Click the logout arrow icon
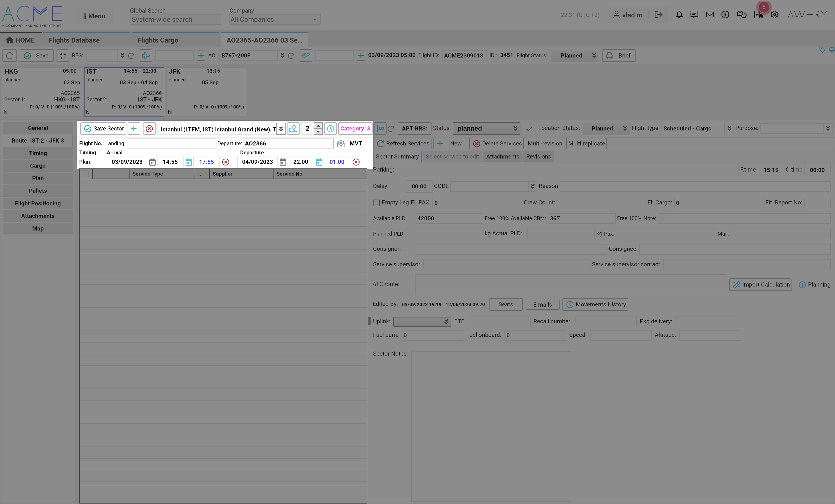The width and height of the screenshot is (835, 504). (658, 14)
